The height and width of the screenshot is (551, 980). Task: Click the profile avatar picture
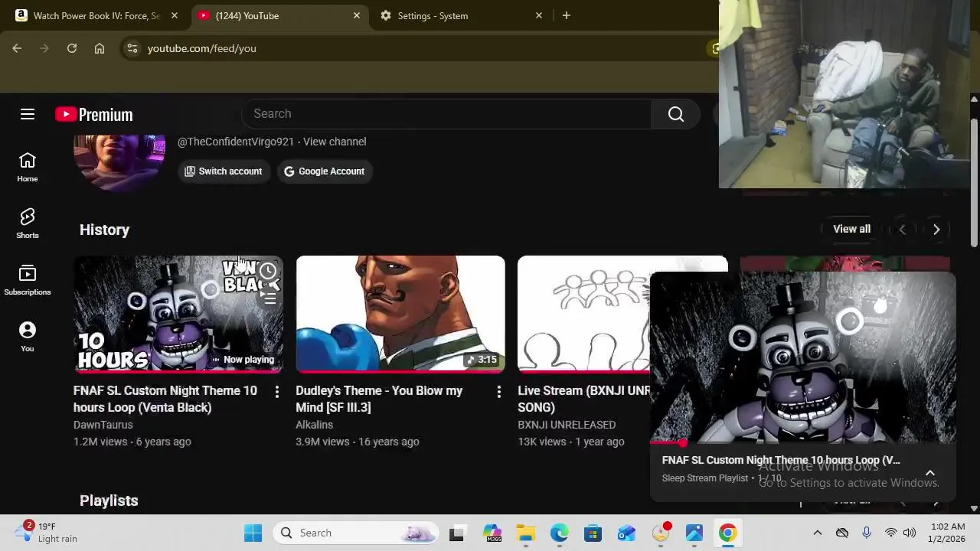tap(119, 161)
